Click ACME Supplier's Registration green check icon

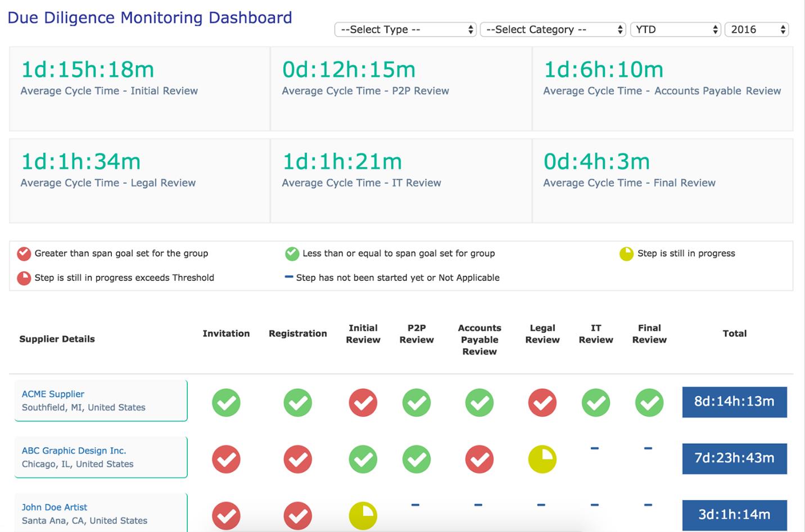(x=298, y=403)
